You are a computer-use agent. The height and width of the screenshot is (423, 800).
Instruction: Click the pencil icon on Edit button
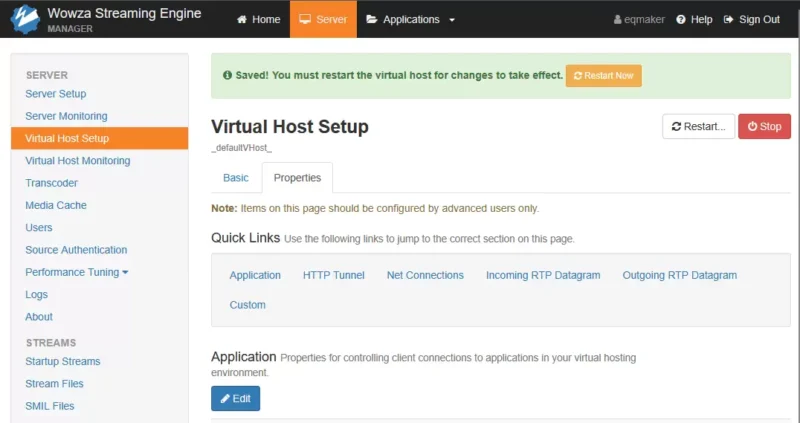point(225,399)
